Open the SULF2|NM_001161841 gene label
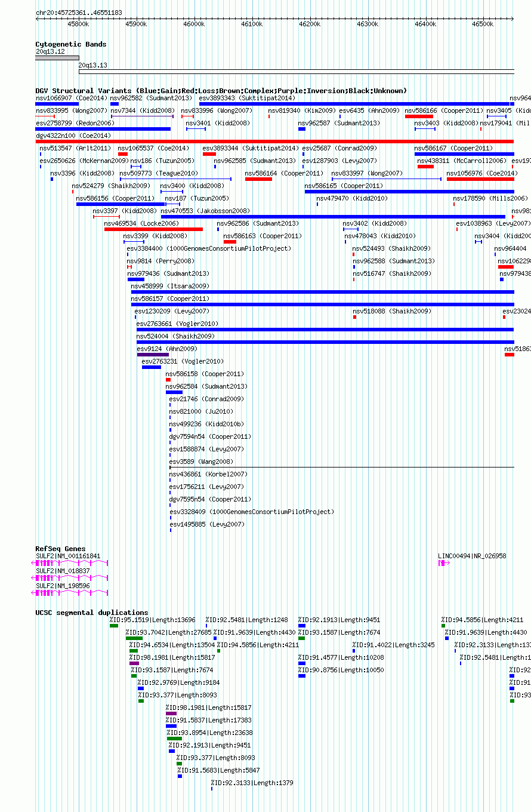Viewport: 531px width, 812px height. pyautogui.click(x=68, y=556)
